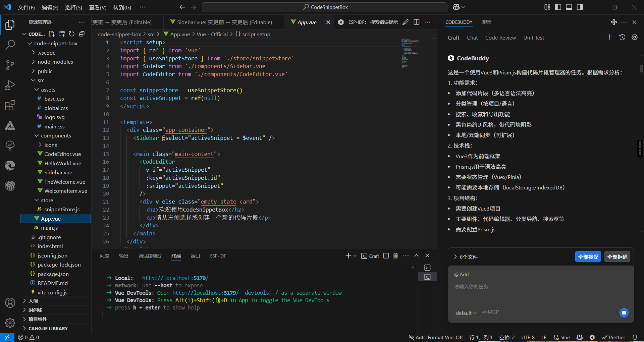The image size is (644, 342).
Task: Click the CodeSnippetBox command center search
Action: click(325, 7)
